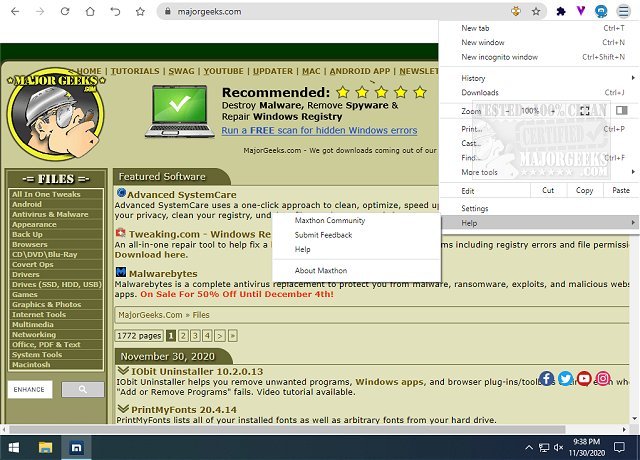
Task: Select New tab menu item
Action: [539, 28]
